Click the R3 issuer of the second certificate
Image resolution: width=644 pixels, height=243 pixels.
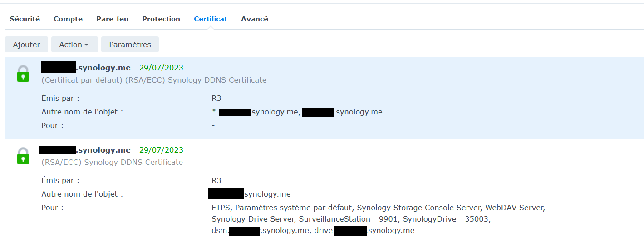pos(216,180)
